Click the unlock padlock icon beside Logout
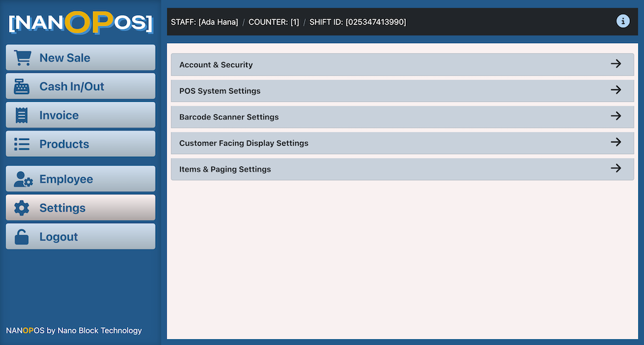The image size is (644, 345). (21, 237)
